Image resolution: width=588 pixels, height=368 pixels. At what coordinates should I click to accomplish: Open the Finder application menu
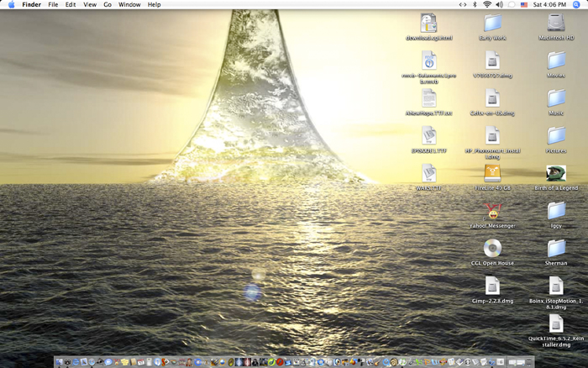(32, 4)
